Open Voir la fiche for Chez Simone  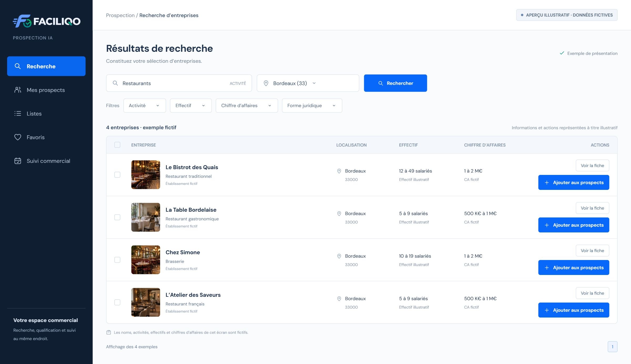tap(592, 251)
